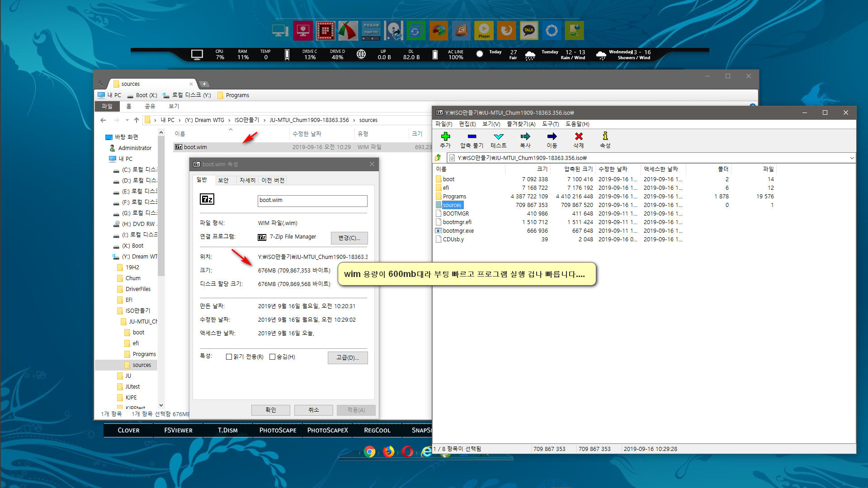Image resolution: width=868 pixels, height=488 pixels.
Task: Open the Boot (X:) bookmark in Clover
Action: click(x=142, y=95)
